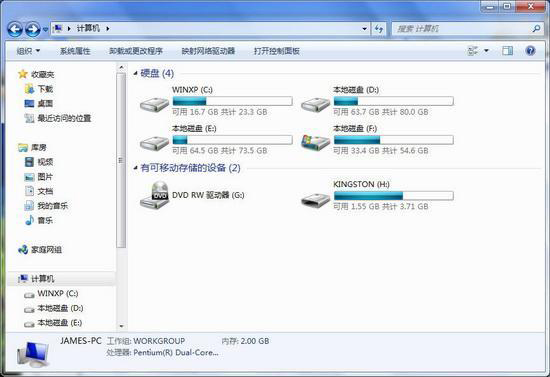Click 打开控制面板 in the toolbar
550x377 pixels.
(x=277, y=51)
